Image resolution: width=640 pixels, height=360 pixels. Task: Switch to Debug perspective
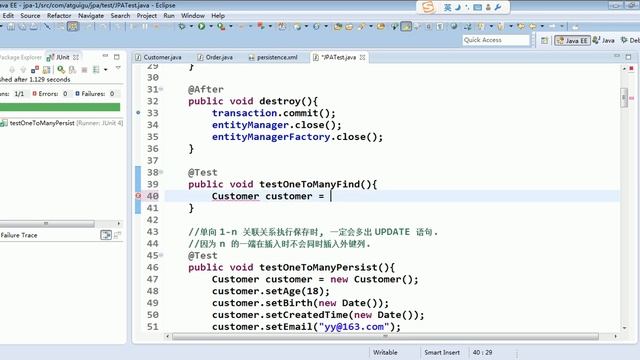(630, 40)
